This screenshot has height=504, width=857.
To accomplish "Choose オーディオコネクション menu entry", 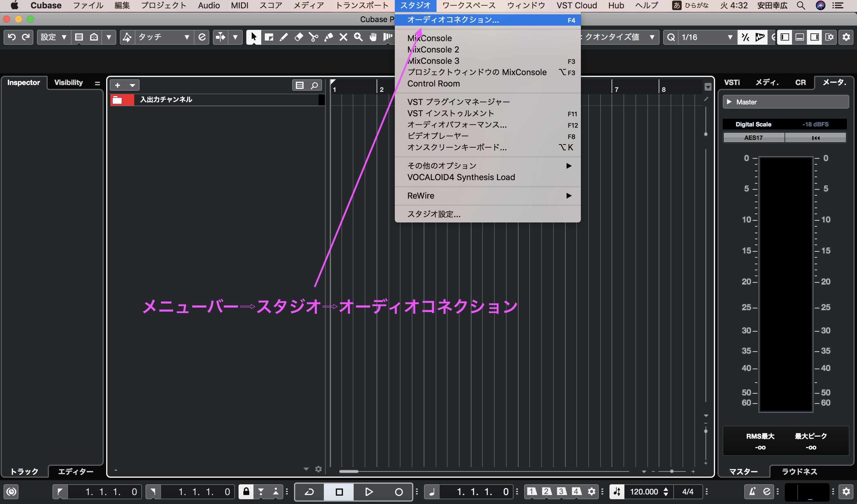I will click(453, 20).
